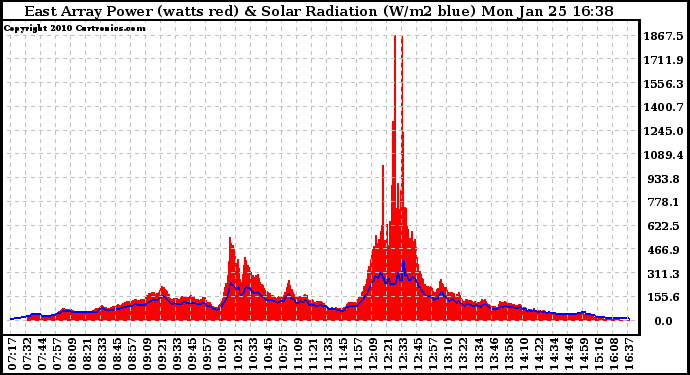Viewport: 690px width, 375px height.
Task: Click the 08:33 time label
Action: [102, 354]
